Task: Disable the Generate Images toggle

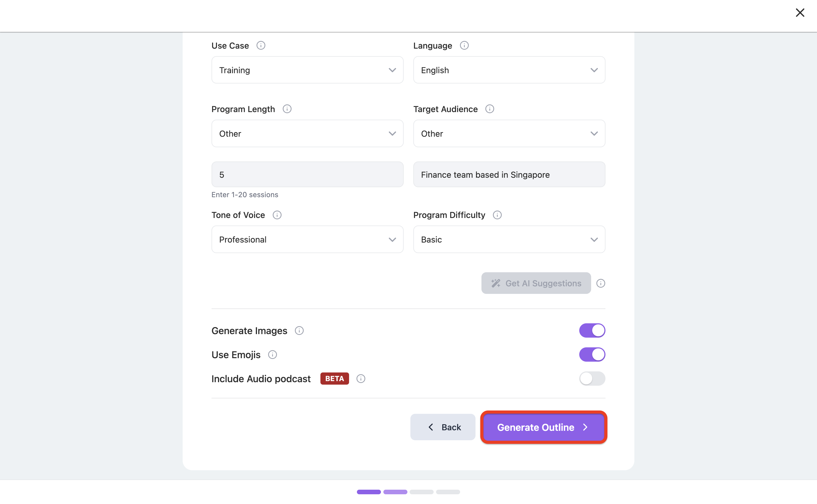Action: click(x=592, y=331)
